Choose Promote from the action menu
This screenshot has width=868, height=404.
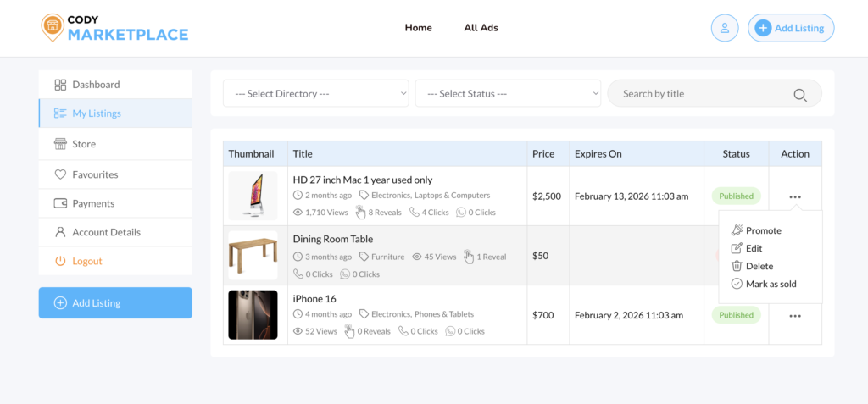[x=763, y=230]
